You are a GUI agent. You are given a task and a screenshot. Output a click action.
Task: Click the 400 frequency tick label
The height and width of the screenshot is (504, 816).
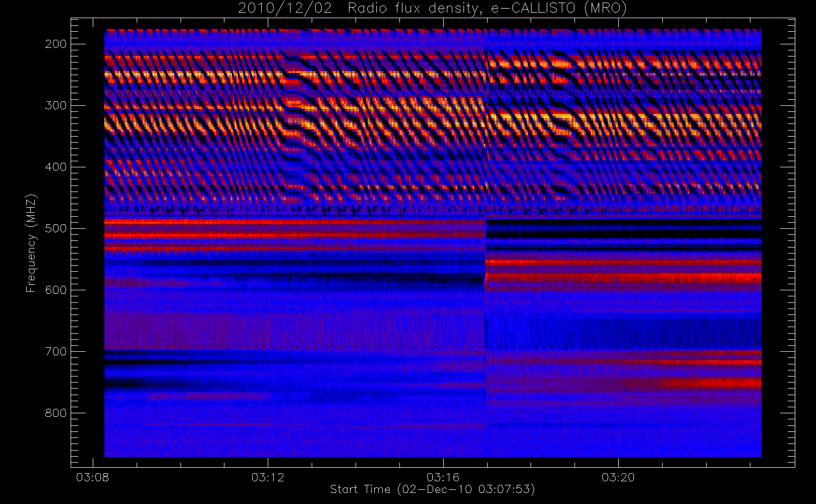[x=56, y=167]
